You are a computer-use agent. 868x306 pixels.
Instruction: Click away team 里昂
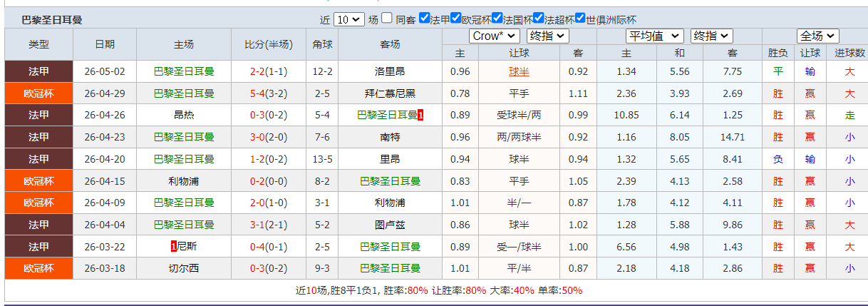(390, 159)
